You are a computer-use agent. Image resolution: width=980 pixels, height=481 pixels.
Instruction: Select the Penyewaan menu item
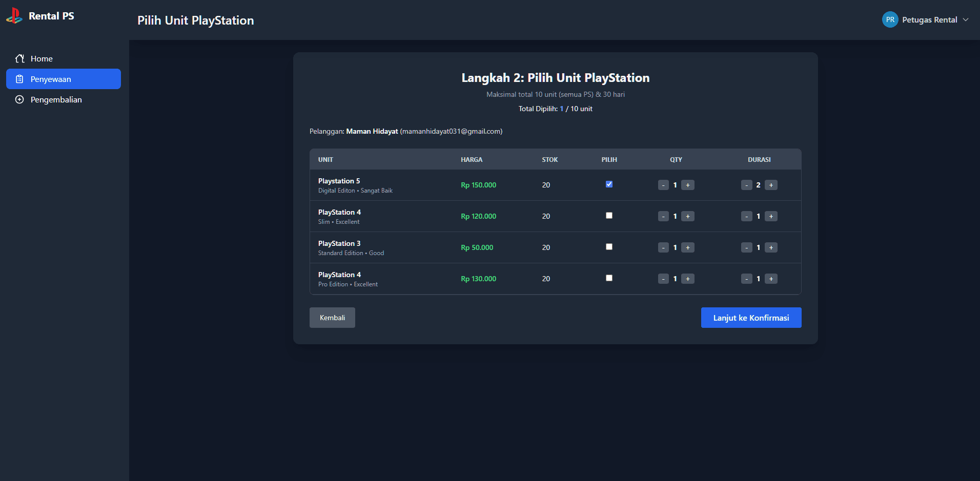[64, 79]
